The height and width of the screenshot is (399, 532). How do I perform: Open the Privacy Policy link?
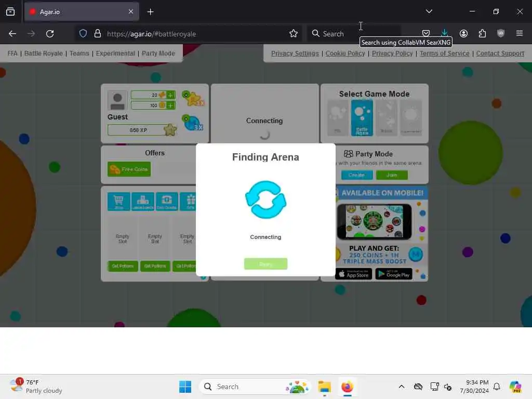click(392, 54)
